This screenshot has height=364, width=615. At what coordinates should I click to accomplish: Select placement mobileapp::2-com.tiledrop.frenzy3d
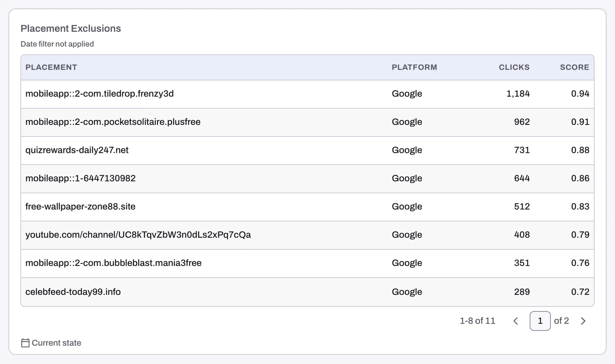(x=100, y=94)
